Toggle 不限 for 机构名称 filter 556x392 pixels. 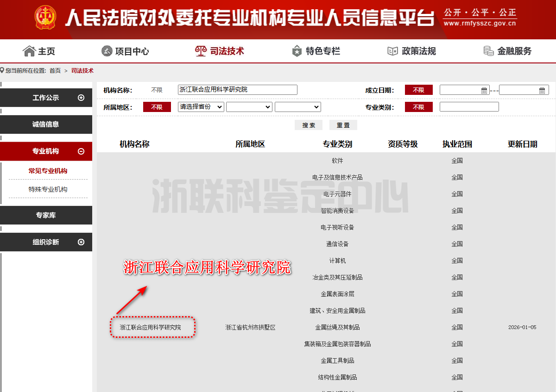tap(157, 90)
